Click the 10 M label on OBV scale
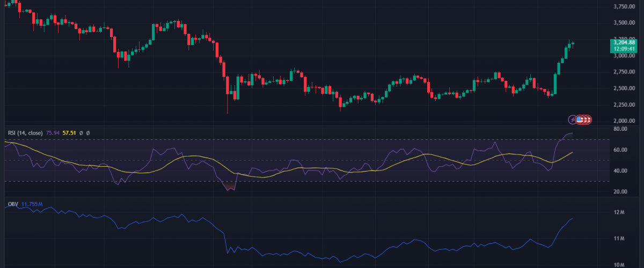Image resolution: width=644 pixels, height=268 pixels. pos(618,264)
